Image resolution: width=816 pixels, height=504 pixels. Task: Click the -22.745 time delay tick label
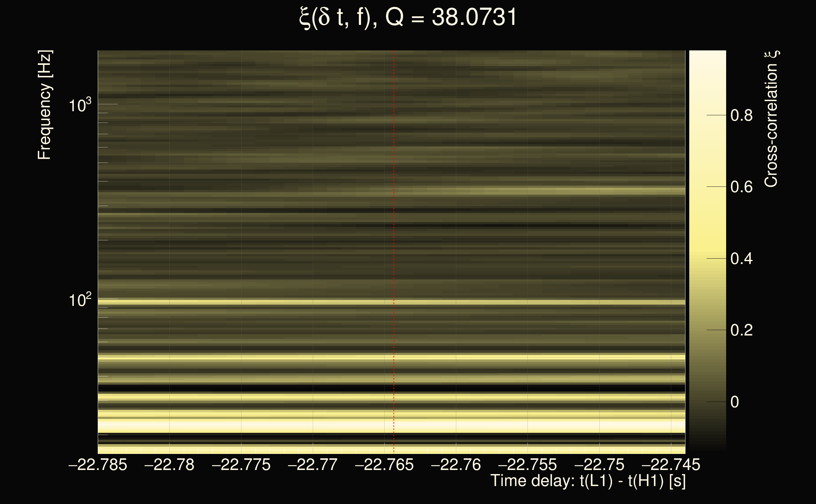pyautogui.click(x=671, y=464)
